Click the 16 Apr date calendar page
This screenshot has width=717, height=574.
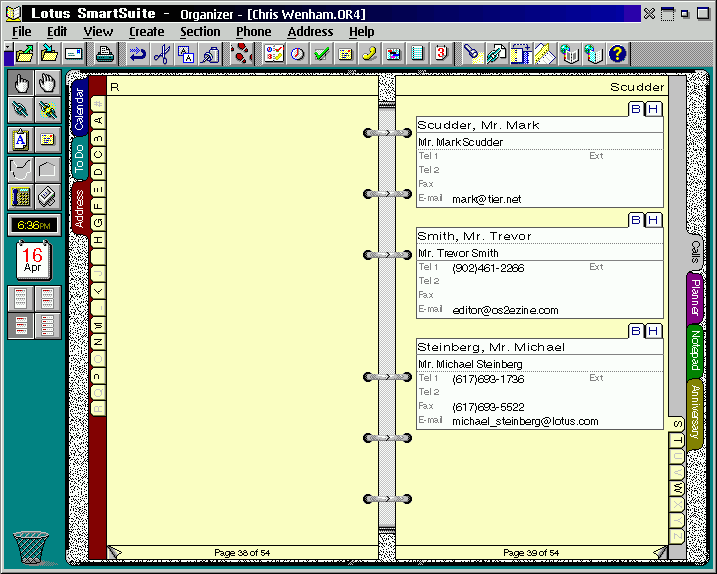(33, 260)
